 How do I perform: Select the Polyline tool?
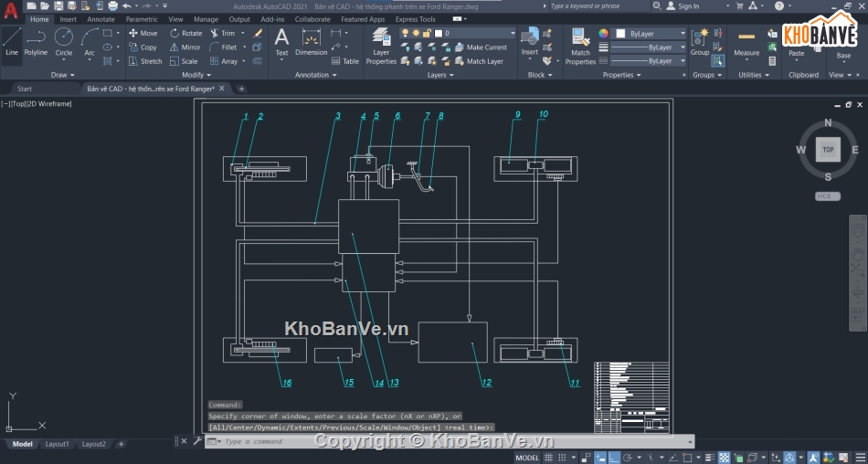coord(36,43)
